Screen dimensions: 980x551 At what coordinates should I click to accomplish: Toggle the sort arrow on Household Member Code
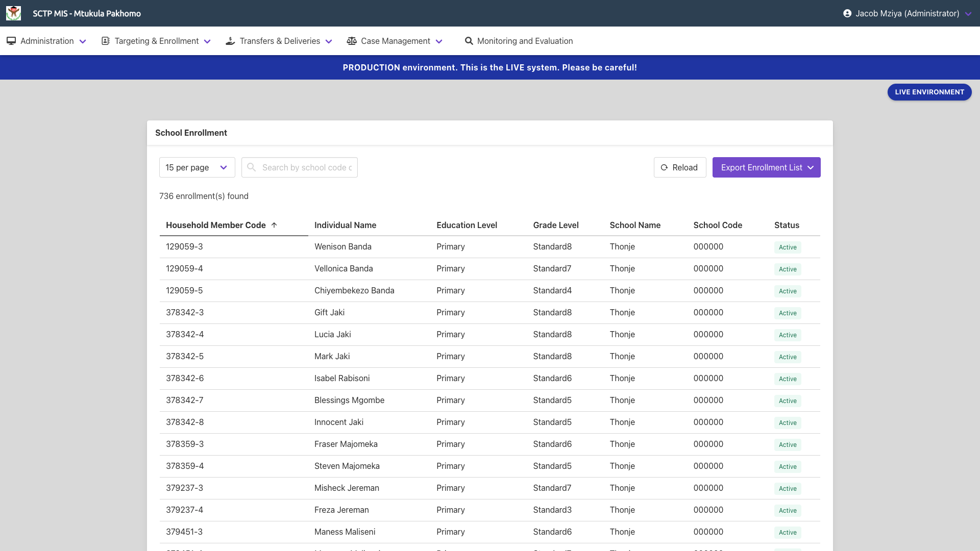click(274, 225)
